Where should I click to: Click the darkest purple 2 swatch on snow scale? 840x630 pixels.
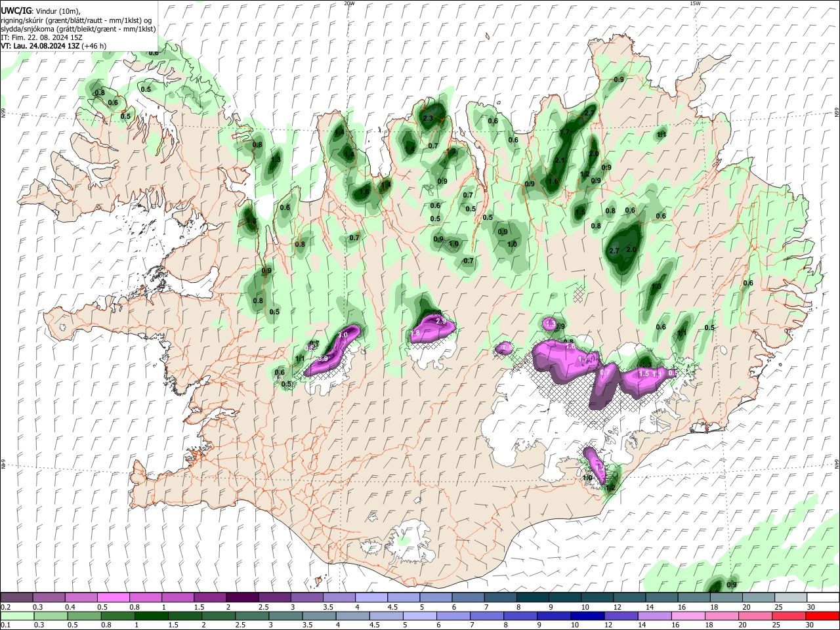(x=241, y=598)
